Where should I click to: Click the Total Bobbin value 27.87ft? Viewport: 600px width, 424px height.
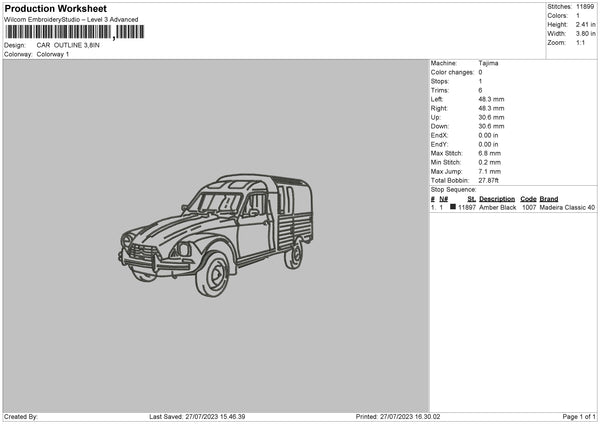(492, 180)
